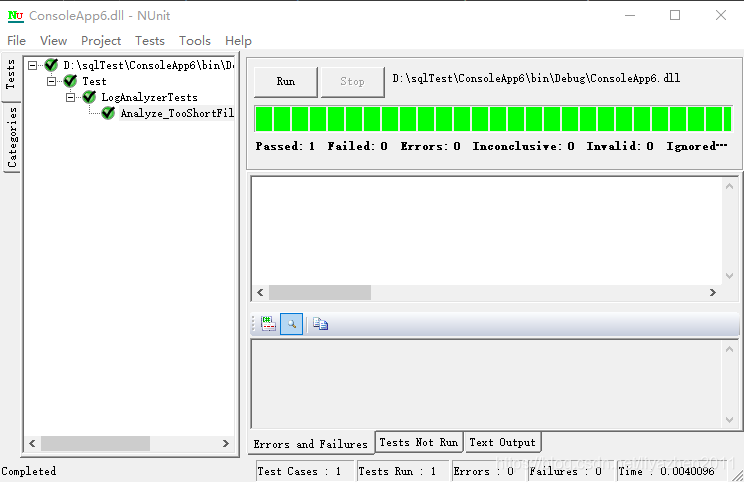Click the error list horizontal scrollbar thumb

[320, 292]
